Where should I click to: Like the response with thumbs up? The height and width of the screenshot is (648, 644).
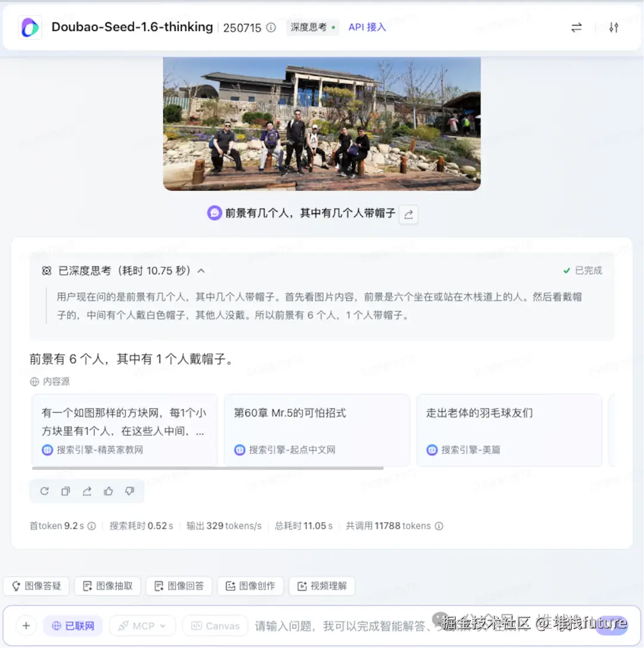(109, 491)
